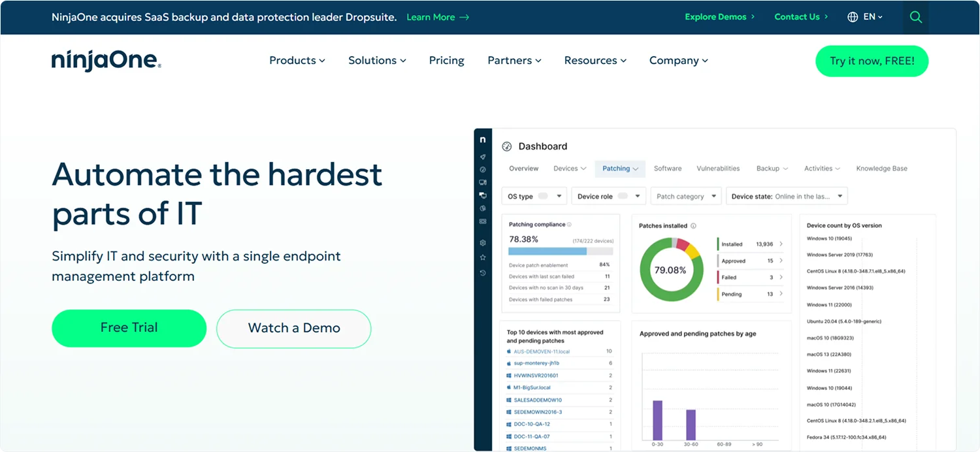Viewport: 980px width, 452px height.
Task: Open the Devices tab menu
Action: click(x=570, y=169)
